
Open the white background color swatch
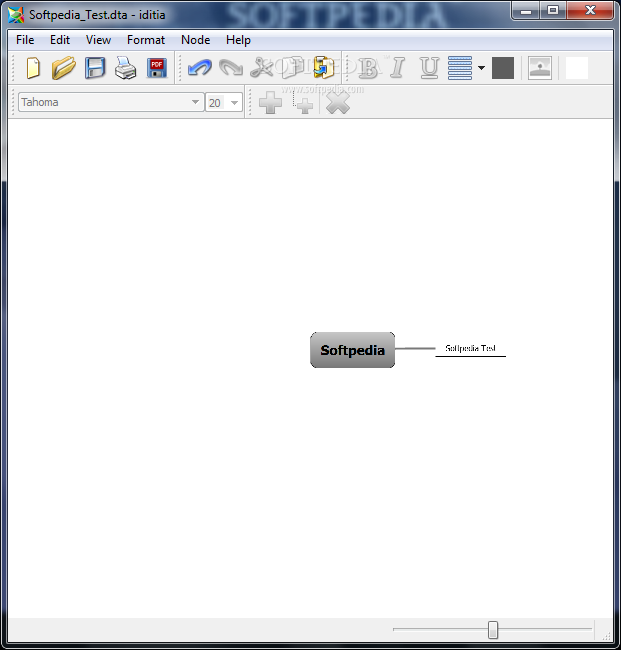[577, 68]
